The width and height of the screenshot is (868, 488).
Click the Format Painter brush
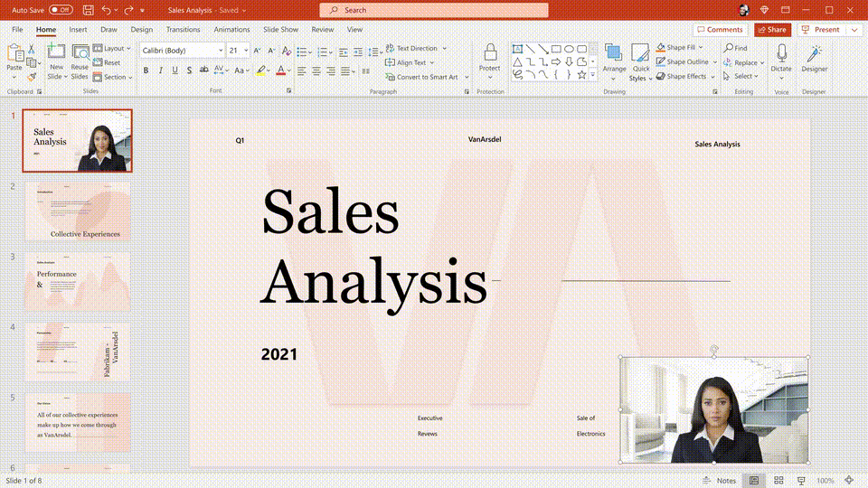coord(32,77)
